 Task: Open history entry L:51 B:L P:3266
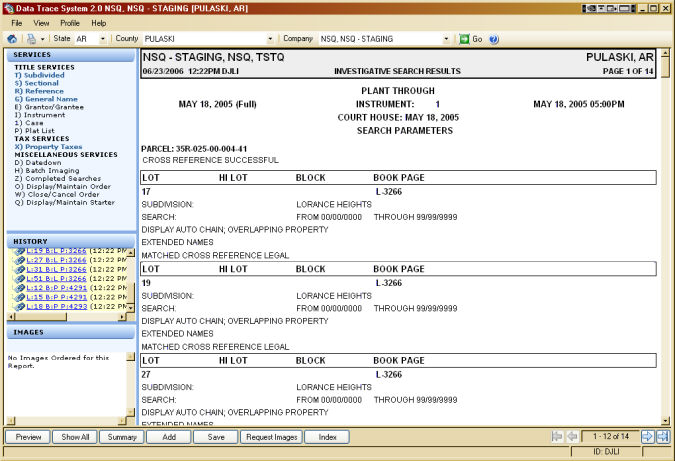click(x=57, y=279)
